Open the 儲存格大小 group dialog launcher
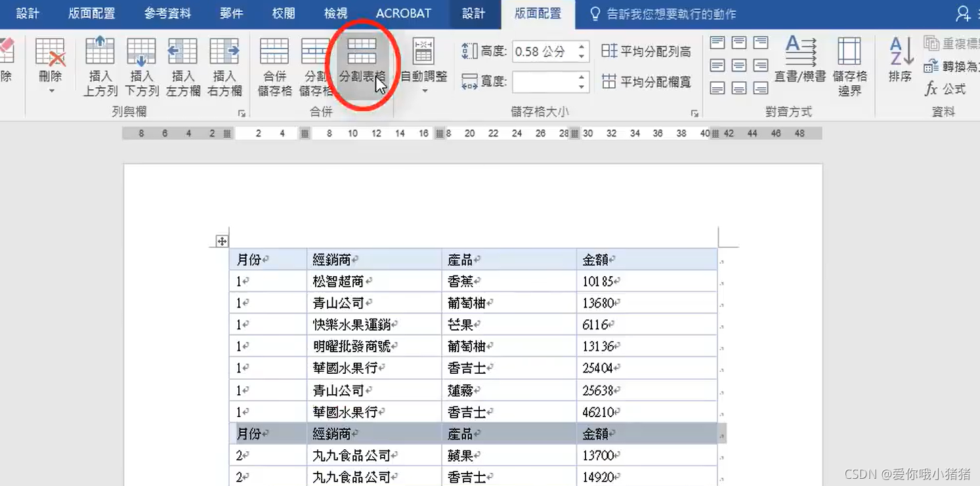This screenshot has width=980, height=486. [694, 113]
